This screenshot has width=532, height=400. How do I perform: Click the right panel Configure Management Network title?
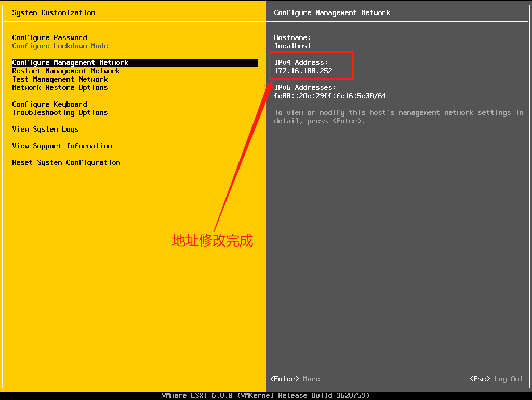(x=332, y=12)
